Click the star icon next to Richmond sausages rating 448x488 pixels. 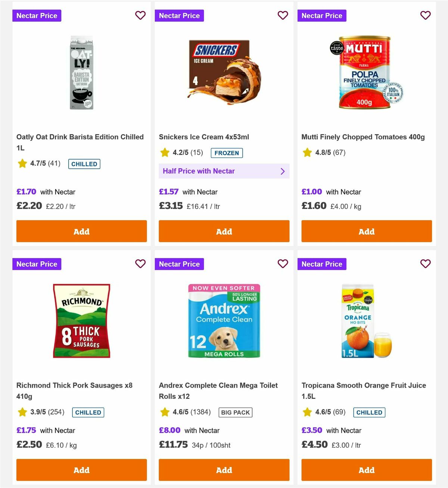click(x=22, y=412)
